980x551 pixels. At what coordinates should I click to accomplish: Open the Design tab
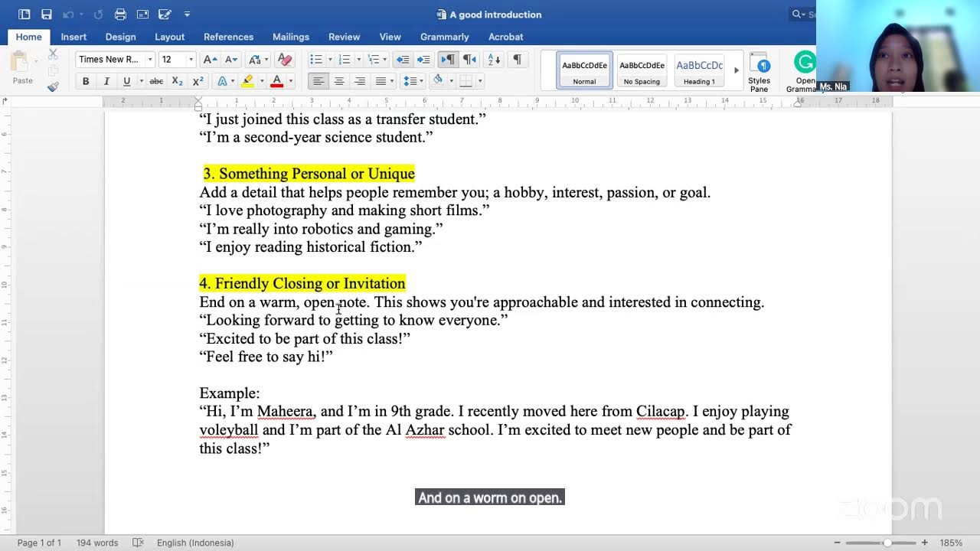pyautogui.click(x=120, y=37)
